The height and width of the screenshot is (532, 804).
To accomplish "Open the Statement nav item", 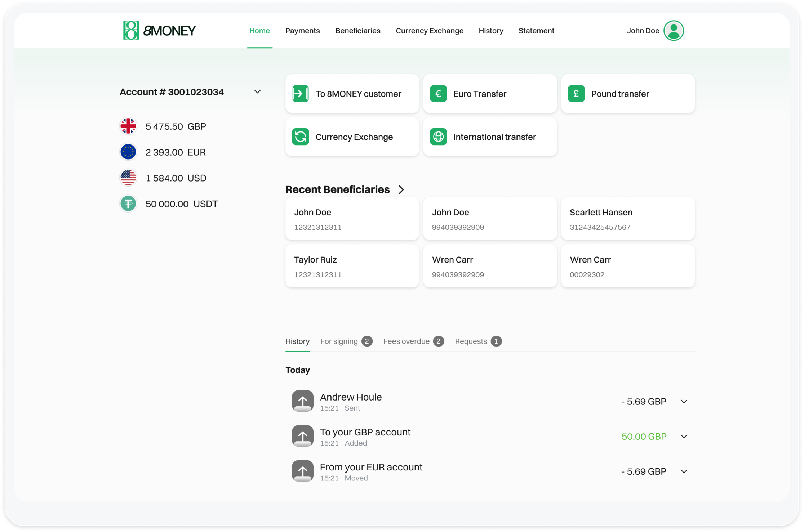I will click(536, 31).
